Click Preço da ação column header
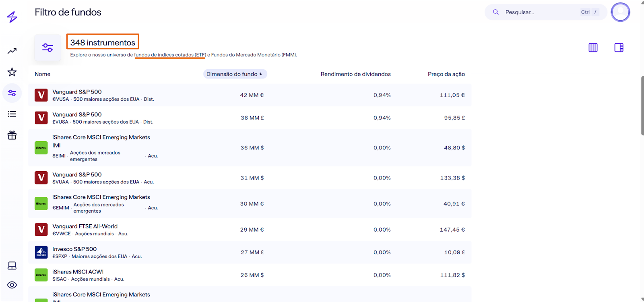Image resolution: width=644 pixels, height=302 pixels. point(446,74)
